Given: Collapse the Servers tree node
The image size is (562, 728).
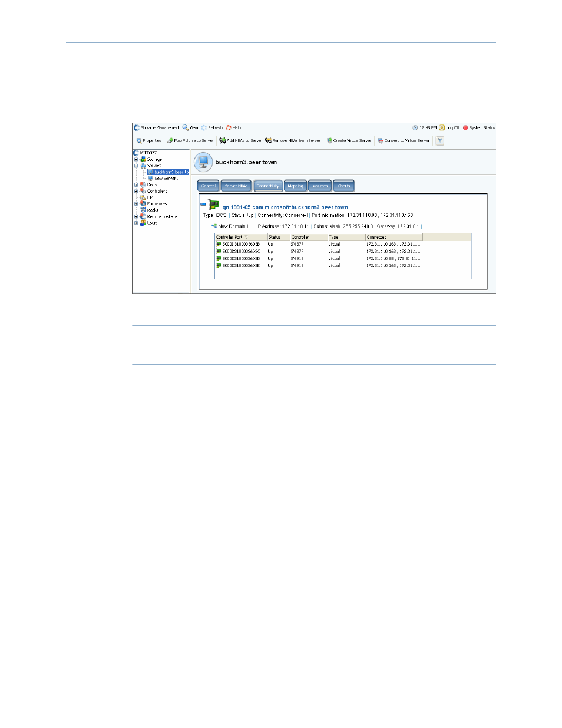Looking at the screenshot, I should tap(136, 166).
